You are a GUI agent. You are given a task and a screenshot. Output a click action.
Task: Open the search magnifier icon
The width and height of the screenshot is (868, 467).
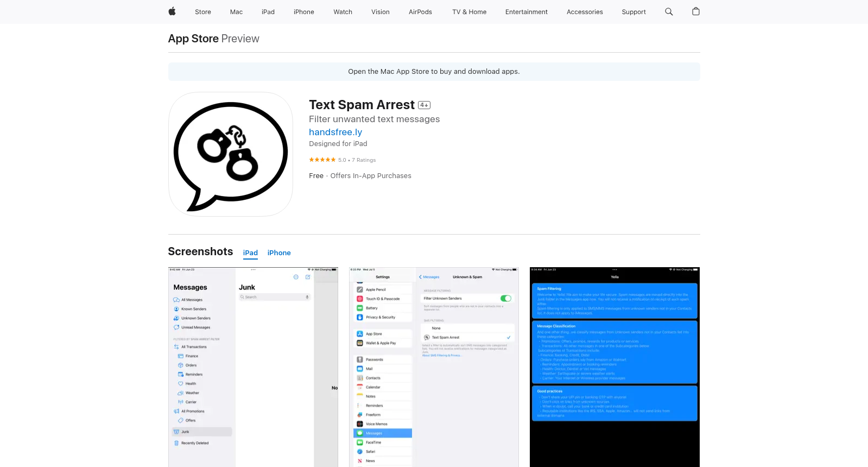[669, 11]
